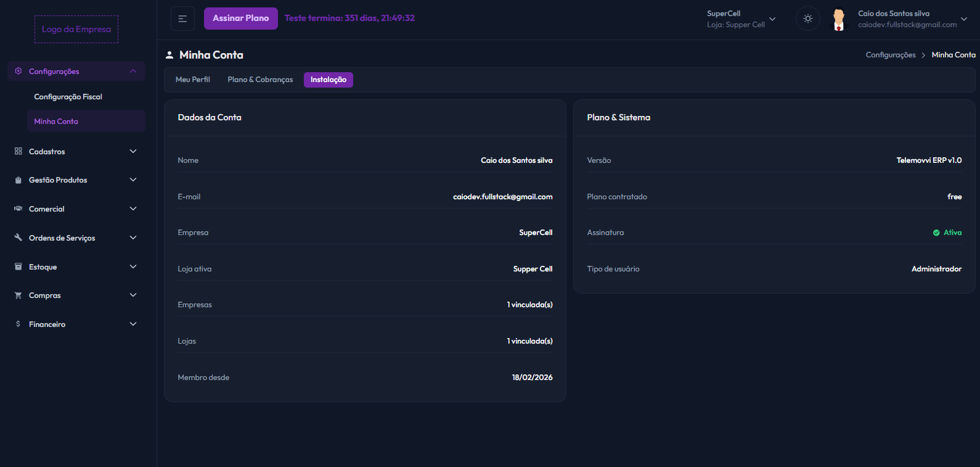Toggle the sidebar hamburger menu button
The height and width of the screenshot is (467, 980).
(182, 19)
